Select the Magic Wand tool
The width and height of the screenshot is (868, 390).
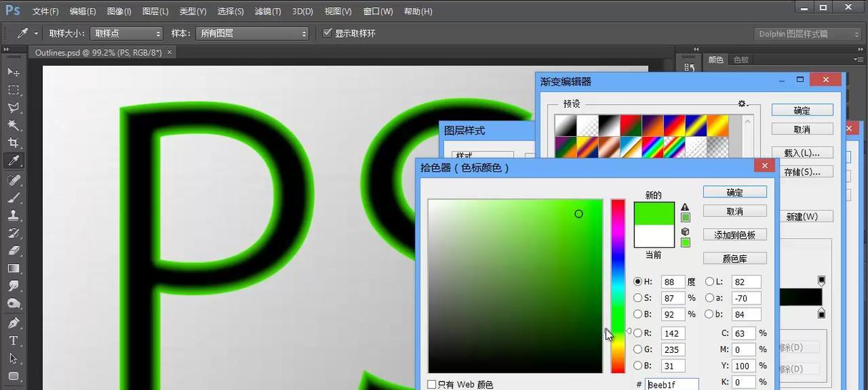(x=14, y=125)
